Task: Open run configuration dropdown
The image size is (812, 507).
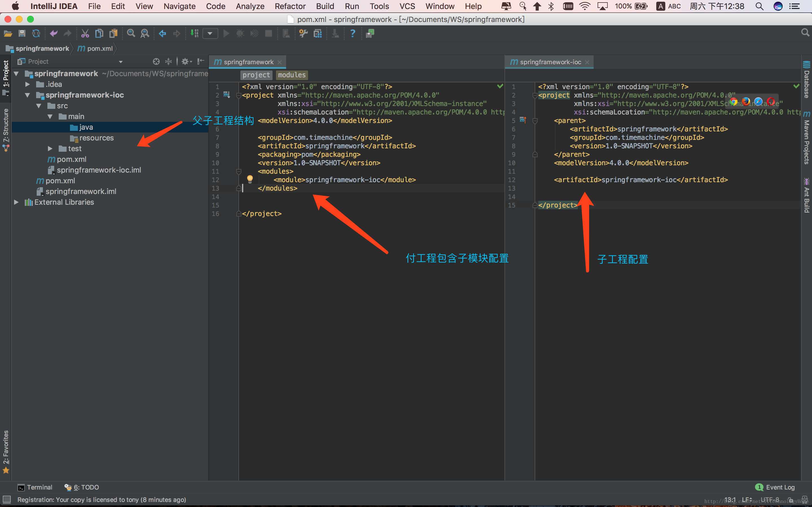Action: [210, 34]
